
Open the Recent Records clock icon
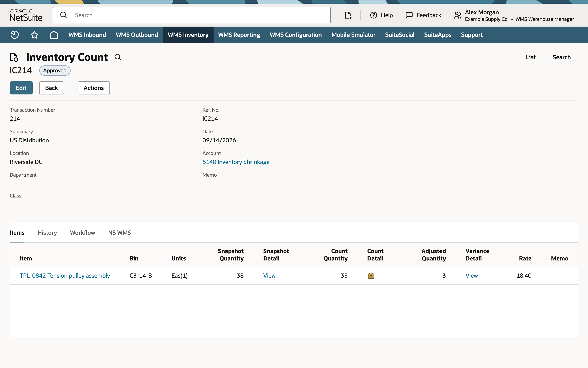(x=14, y=35)
